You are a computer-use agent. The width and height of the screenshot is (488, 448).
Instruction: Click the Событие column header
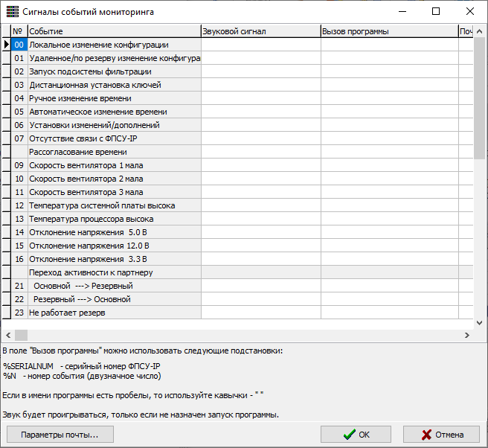click(x=113, y=31)
